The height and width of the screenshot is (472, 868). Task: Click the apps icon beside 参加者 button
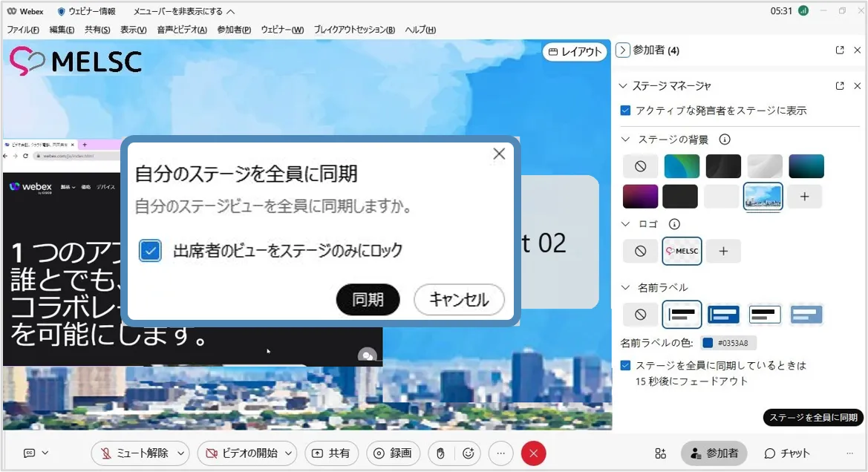[x=660, y=453]
